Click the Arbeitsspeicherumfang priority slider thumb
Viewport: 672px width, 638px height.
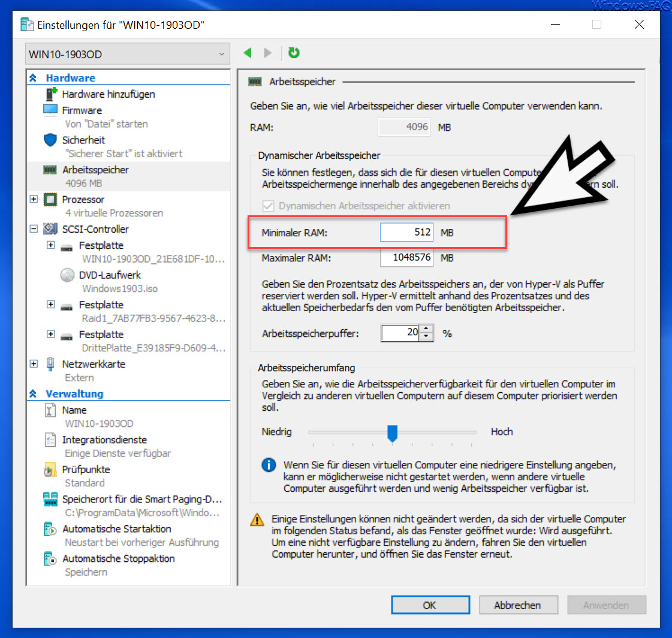[392, 433]
